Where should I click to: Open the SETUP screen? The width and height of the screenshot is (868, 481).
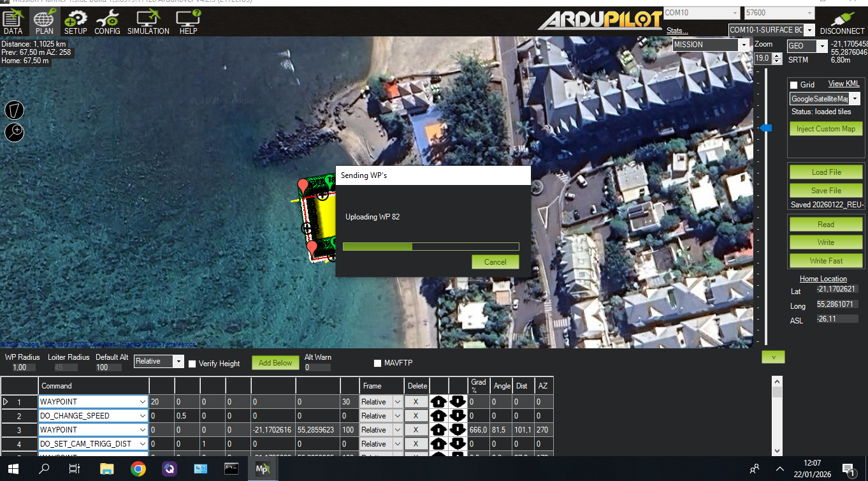(76, 22)
